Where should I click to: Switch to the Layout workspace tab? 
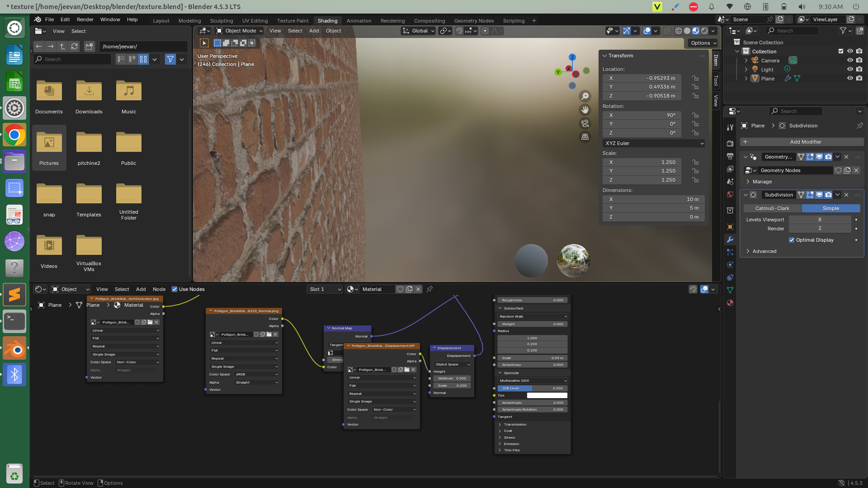[x=161, y=21]
